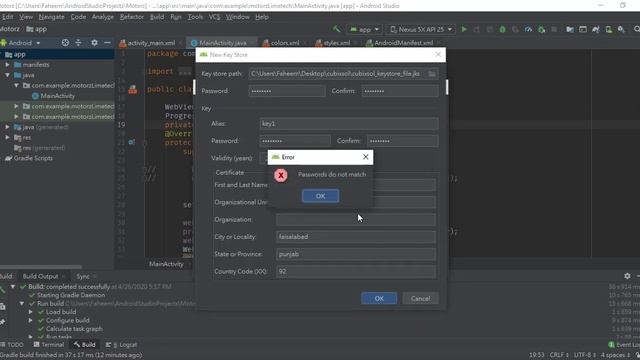Open the Code menu
This screenshot has width=640, height=360.
[78, 17]
